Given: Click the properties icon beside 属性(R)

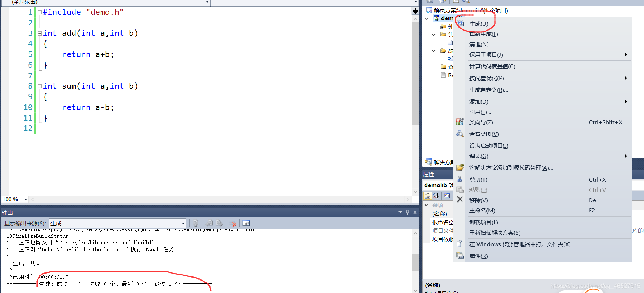Looking at the screenshot, I should tap(460, 255).
